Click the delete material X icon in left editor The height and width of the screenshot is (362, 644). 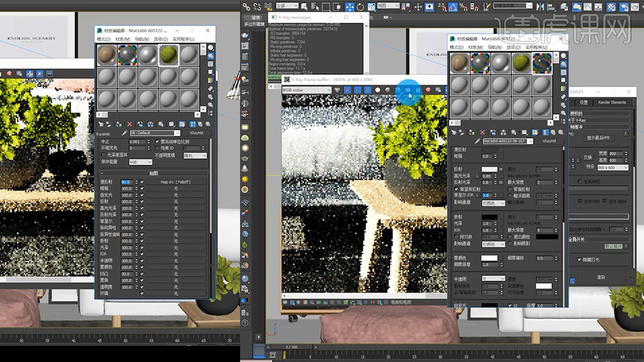click(129, 124)
